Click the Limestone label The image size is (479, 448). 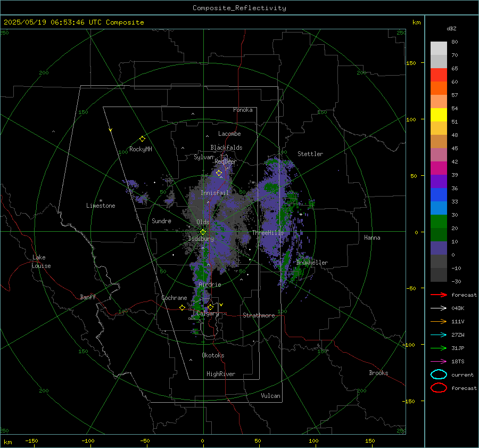tap(101, 206)
